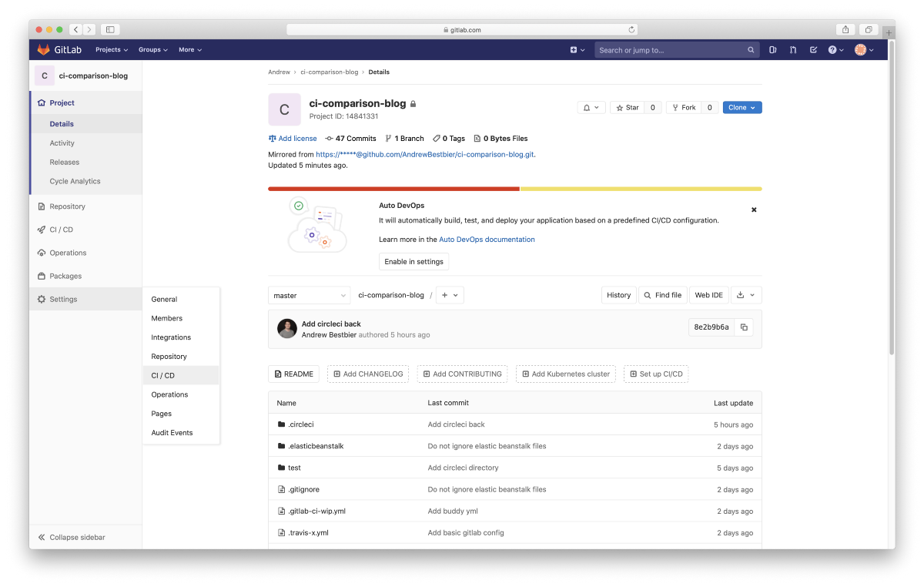Click the .travis-x.yml file icon
Image resolution: width=924 pixels, height=587 pixels.
[x=281, y=532]
